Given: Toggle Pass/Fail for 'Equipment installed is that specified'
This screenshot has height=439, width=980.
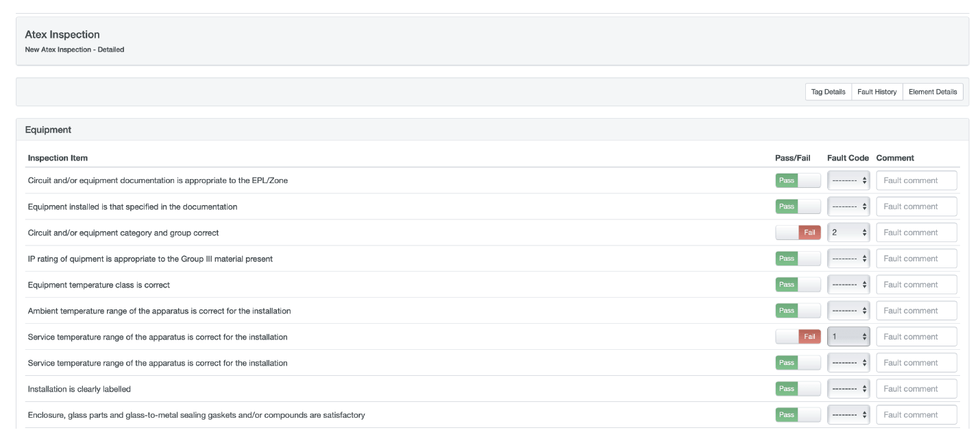Looking at the screenshot, I should (x=798, y=206).
